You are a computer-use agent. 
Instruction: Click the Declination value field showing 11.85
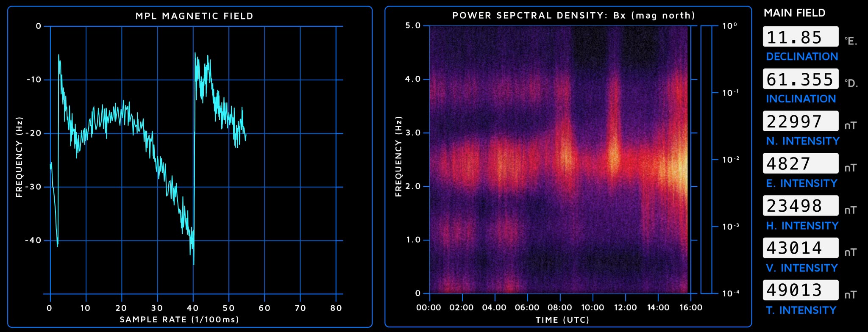pyautogui.click(x=800, y=37)
